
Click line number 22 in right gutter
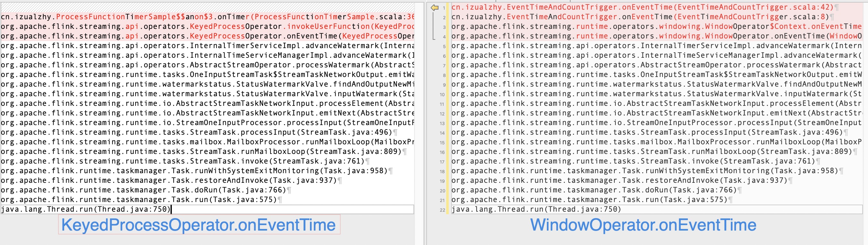[442, 210]
